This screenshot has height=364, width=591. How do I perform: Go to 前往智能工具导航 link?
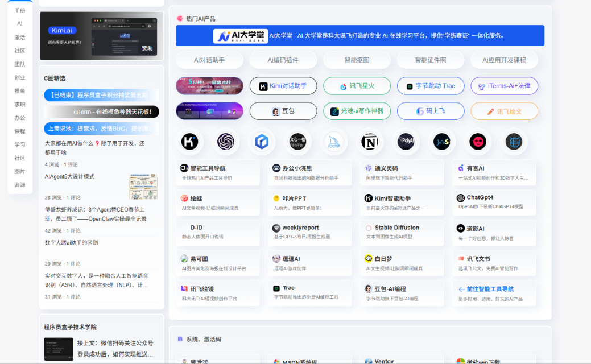click(494, 293)
